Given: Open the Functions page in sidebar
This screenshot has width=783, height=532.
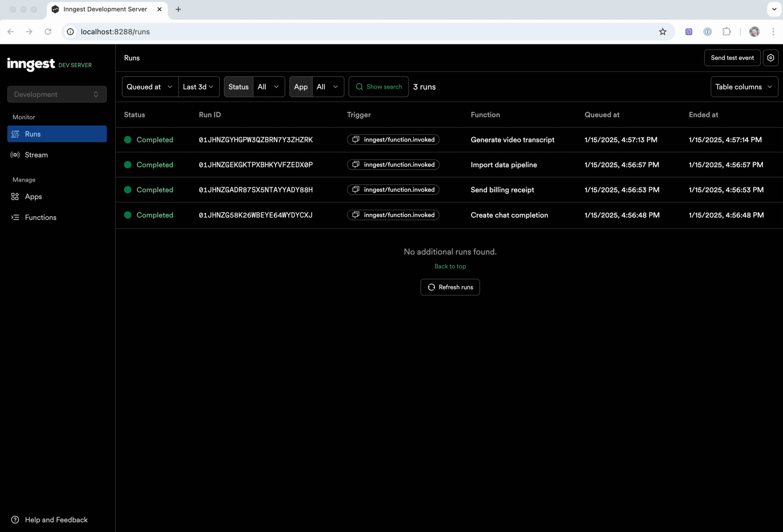Looking at the screenshot, I should coord(41,217).
